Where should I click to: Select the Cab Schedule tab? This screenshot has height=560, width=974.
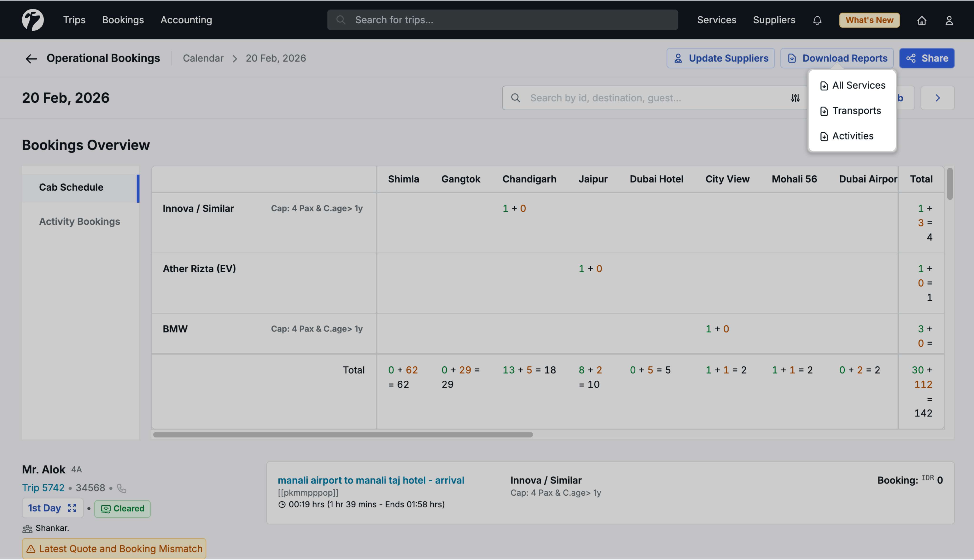point(71,187)
